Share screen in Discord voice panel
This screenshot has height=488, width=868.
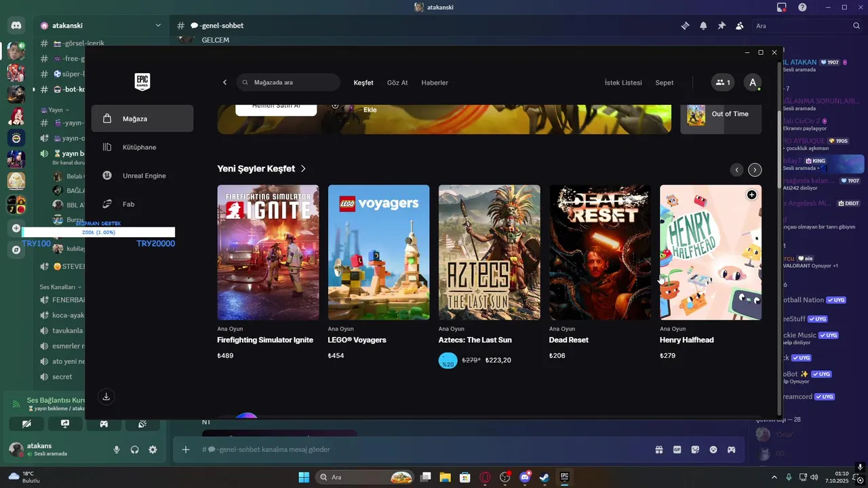(x=65, y=424)
